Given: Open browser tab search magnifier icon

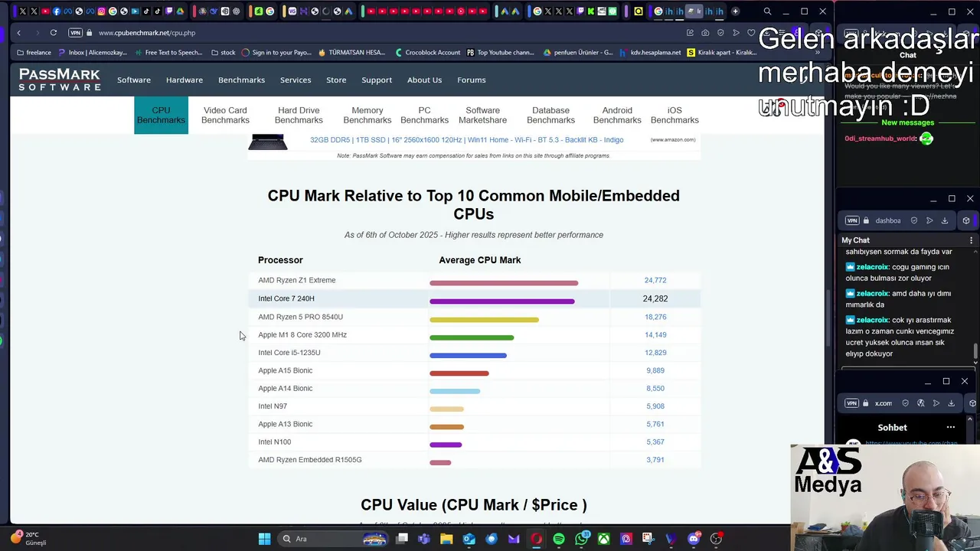Looking at the screenshot, I should 767,11.
